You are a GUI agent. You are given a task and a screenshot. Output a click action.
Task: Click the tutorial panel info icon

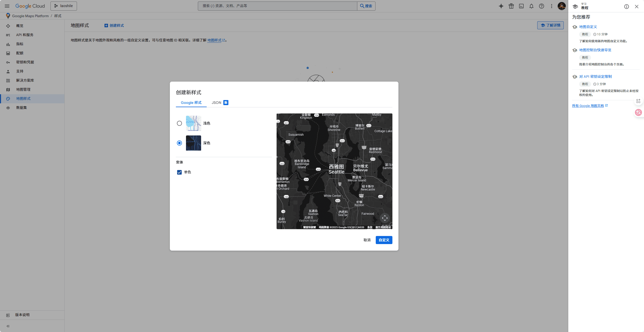click(627, 7)
